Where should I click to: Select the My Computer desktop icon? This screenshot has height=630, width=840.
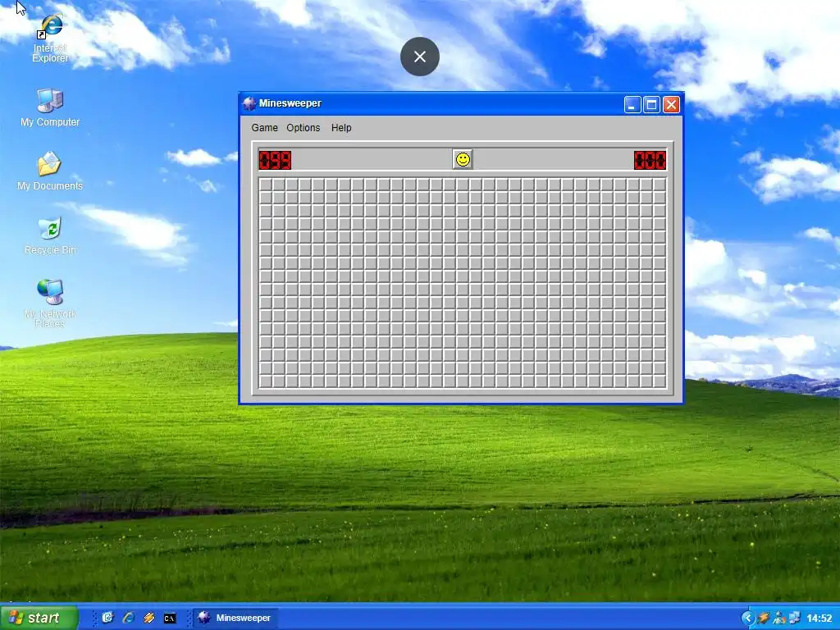[50, 107]
